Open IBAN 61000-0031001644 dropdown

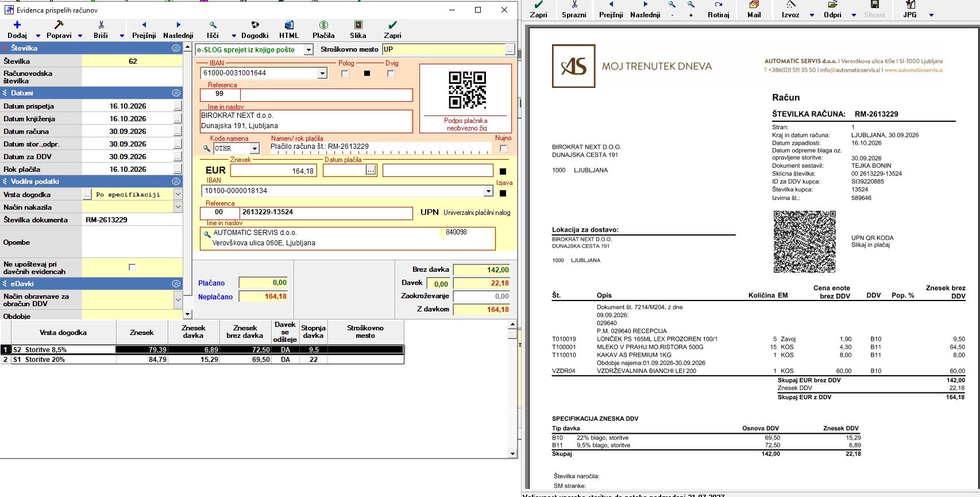click(x=322, y=73)
